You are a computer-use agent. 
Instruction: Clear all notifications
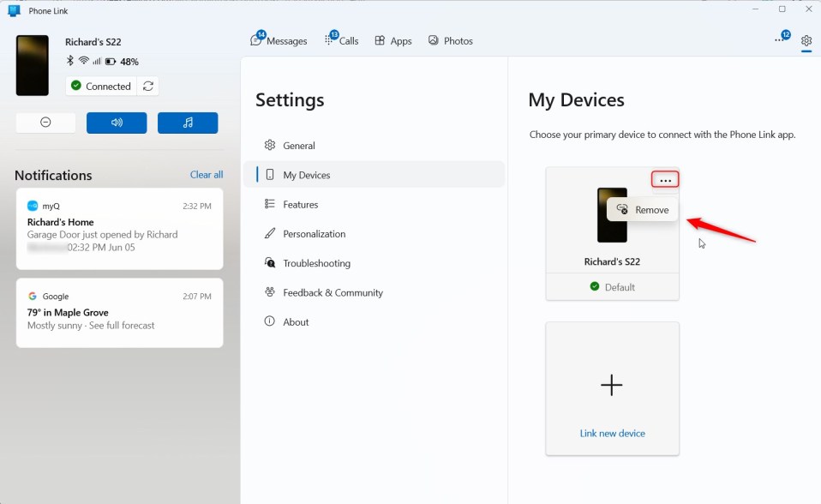[x=206, y=175]
